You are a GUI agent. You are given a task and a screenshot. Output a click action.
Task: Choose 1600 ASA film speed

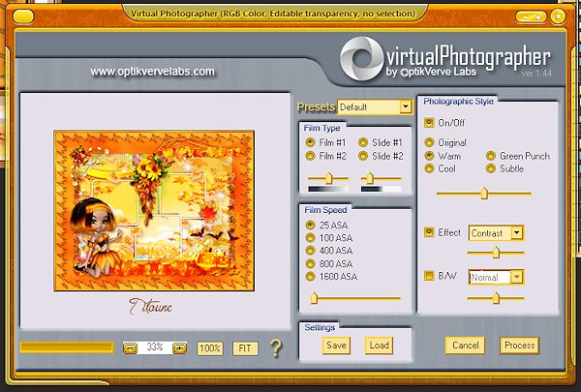(x=310, y=277)
